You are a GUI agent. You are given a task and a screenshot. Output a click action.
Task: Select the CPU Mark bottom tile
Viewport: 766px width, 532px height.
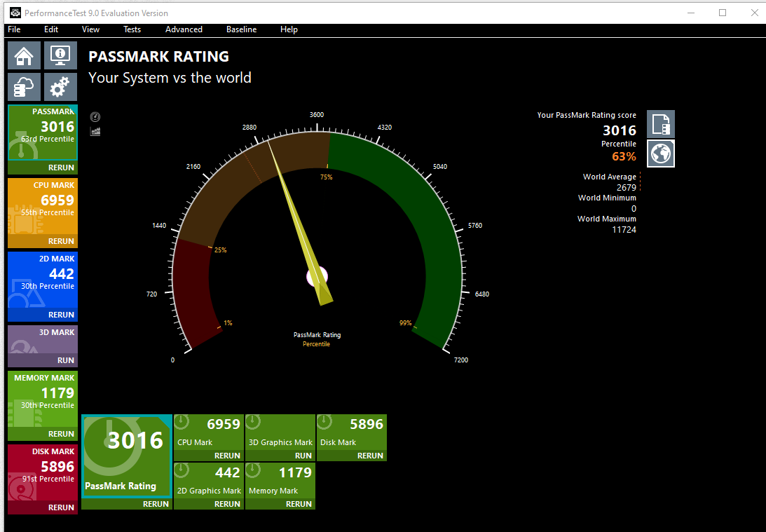pyautogui.click(x=209, y=432)
